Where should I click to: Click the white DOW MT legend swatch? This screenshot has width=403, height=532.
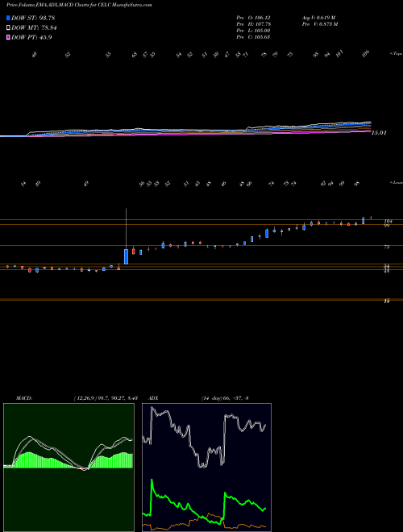click(9, 28)
